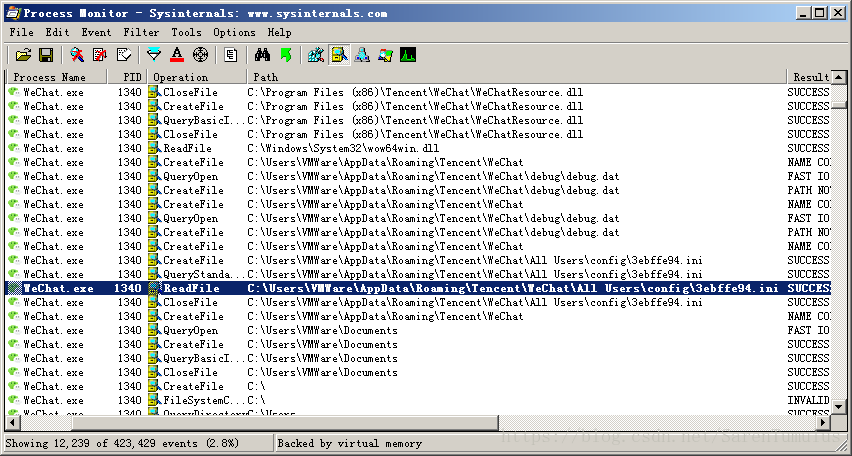Viewport: 852px width, 456px height.
Task: Open the Help menu
Action: [279, 33]
